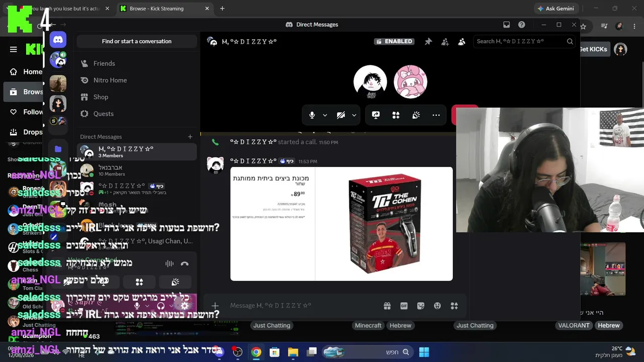Go to Nitro Home
Screen dimensions: 644x362
[137, 80]
